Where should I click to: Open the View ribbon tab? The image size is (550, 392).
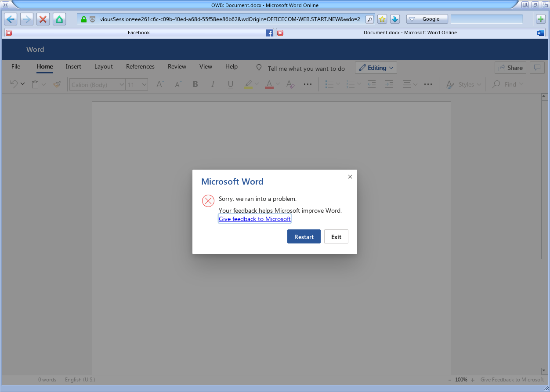pyautogui.click(x=206, y=67)
